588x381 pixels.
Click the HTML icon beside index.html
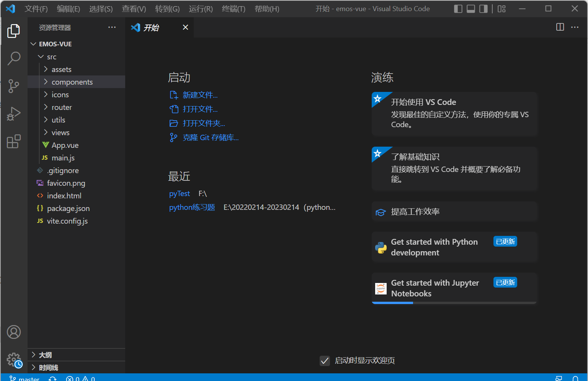[x=40, y=196]
